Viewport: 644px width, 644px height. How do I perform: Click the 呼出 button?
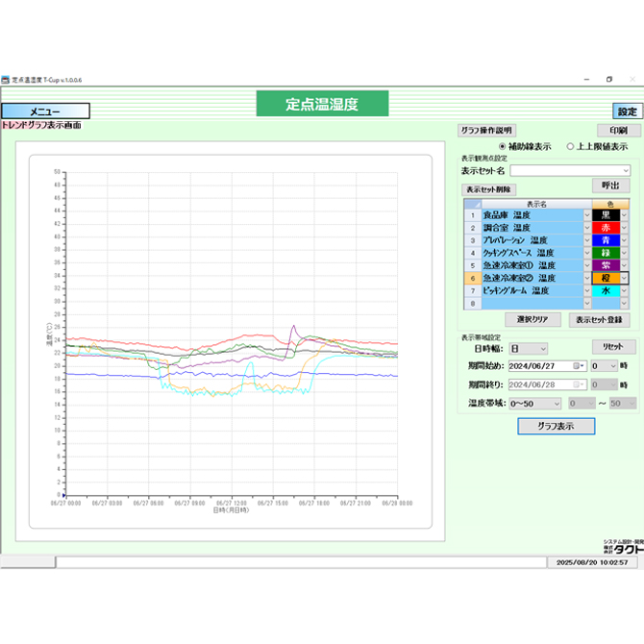pos(610,186)
